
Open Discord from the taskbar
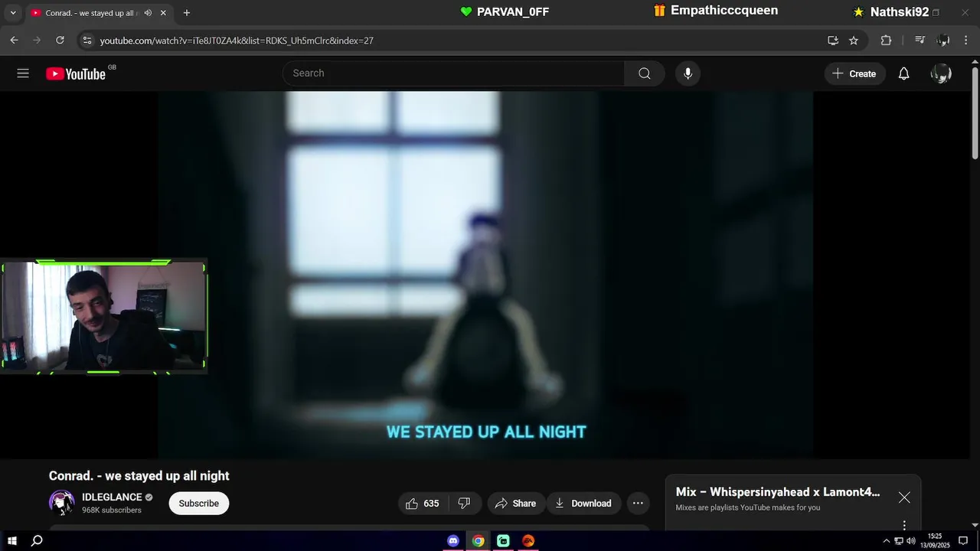pos(453,541)
